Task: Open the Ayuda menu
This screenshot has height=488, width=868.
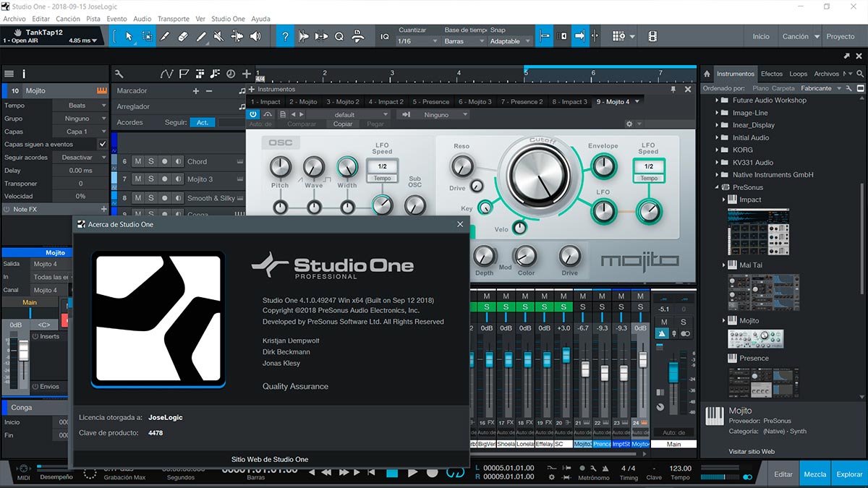Action: tap(260, 19)
